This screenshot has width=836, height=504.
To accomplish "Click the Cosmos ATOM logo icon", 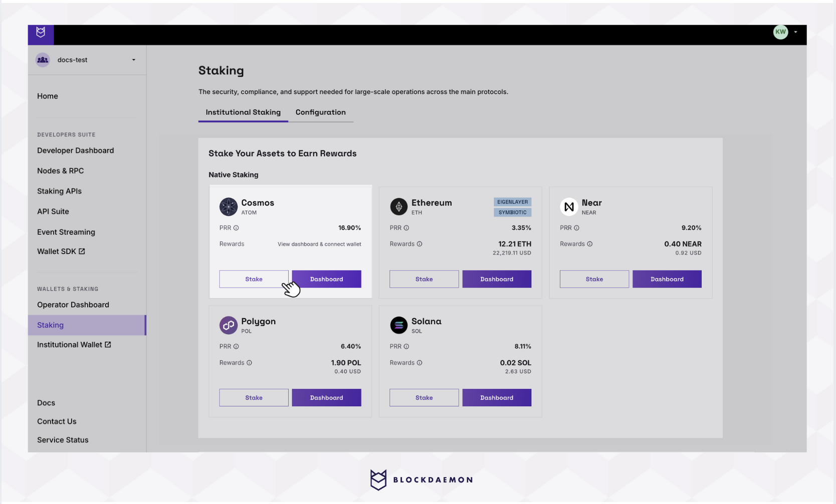I will click(229, 207).
